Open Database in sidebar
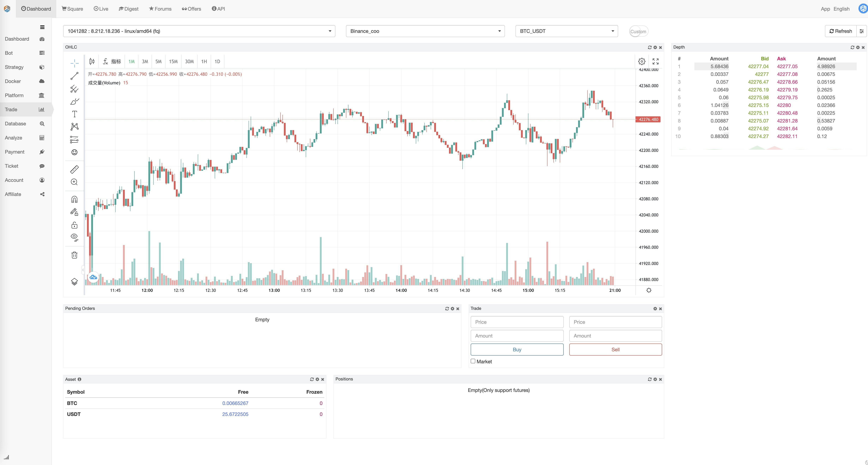Image resolution: width=868 pixels, height=465 pixels. coord(26,124)
